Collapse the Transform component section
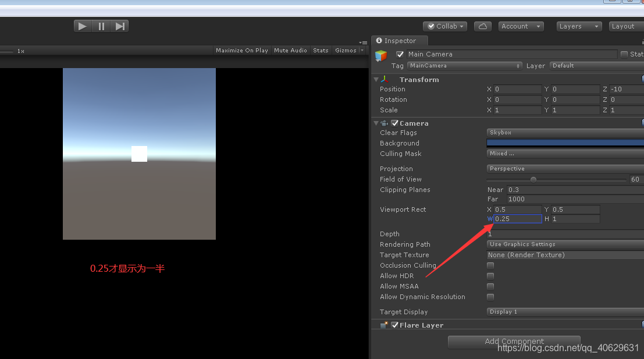Image resolution: width=644 pixels, height=359 pixels. pyautogui.click(x=376, y=79)
